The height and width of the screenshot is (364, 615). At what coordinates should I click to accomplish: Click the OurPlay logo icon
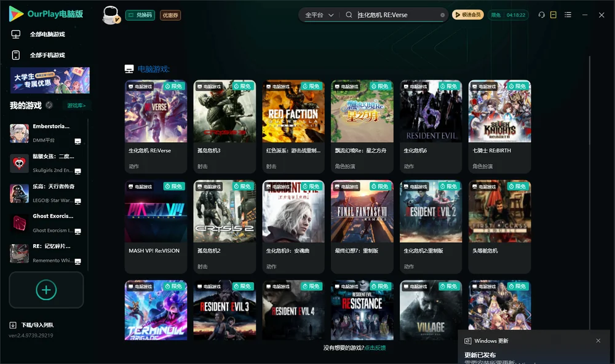pyautogui.click(x=16, y=14)
